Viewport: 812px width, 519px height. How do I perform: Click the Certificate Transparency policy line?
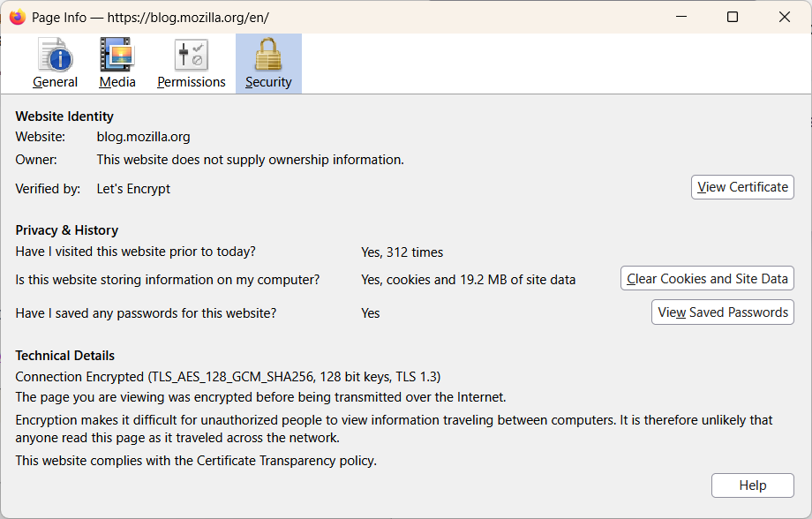(196, 461)
